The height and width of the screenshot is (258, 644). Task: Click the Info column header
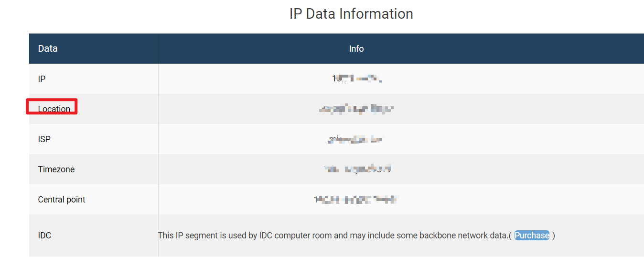pyautogui.click(x=356, y=49)
